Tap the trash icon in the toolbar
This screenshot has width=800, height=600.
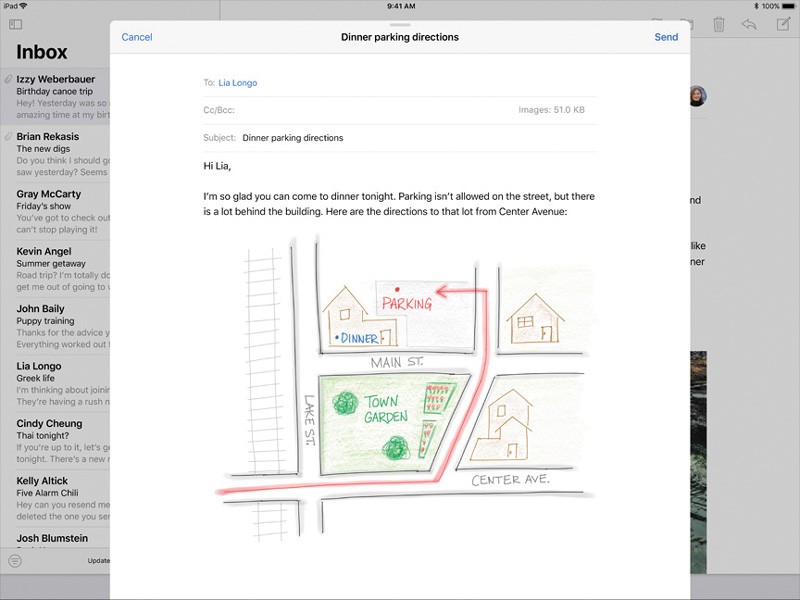click(718, 24)
